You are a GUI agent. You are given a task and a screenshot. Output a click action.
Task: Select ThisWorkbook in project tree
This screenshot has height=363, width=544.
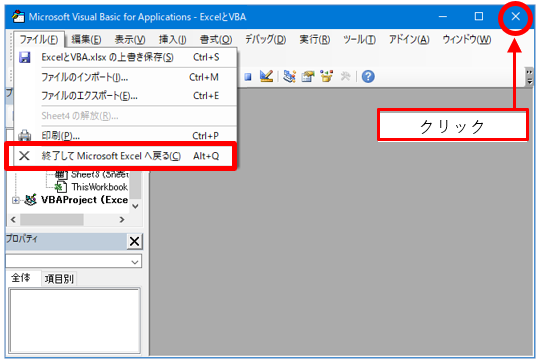click(100, 187)
